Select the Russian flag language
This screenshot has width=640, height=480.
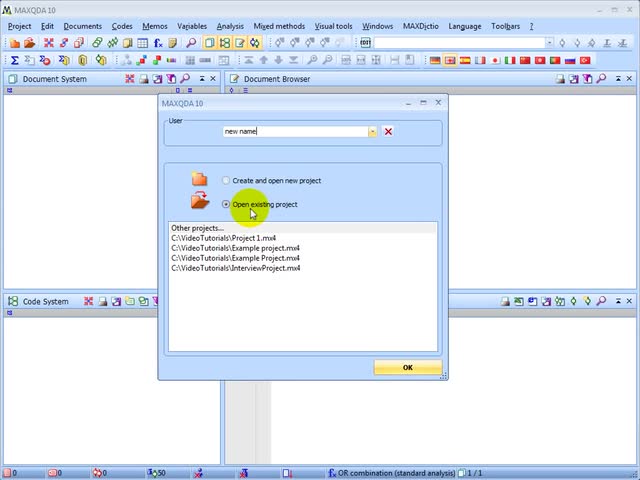pos(570,60)
